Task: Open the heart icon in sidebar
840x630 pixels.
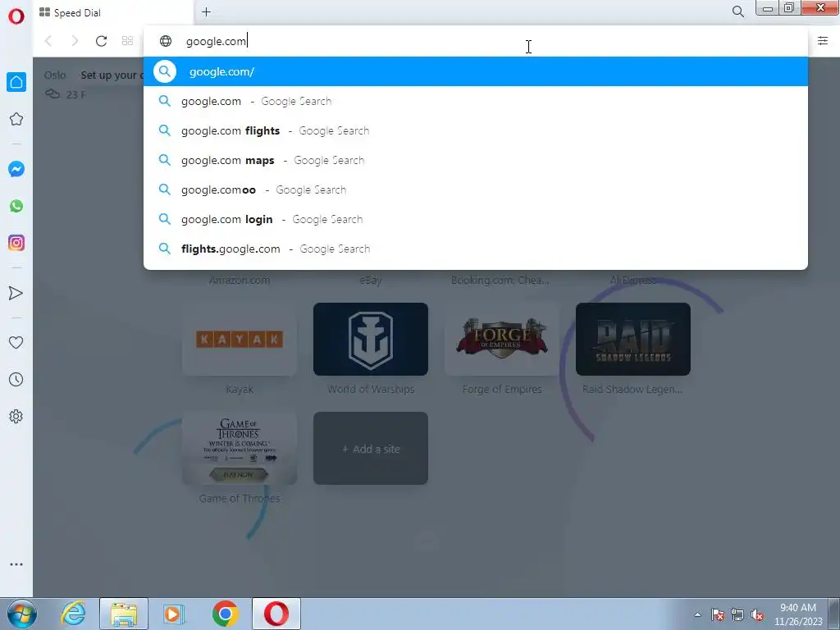Action: (16, 343)
